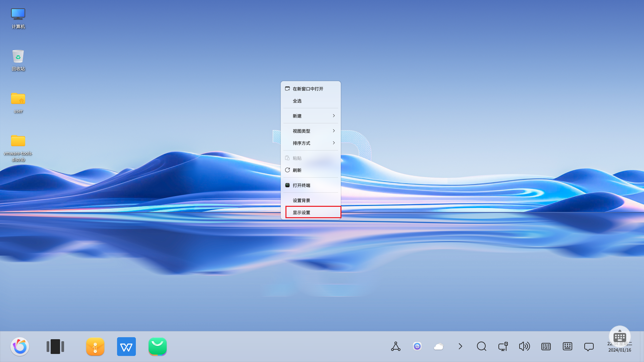
Task: Click the show-desktop strip at taskbar edge
Action: coord(642,347)
